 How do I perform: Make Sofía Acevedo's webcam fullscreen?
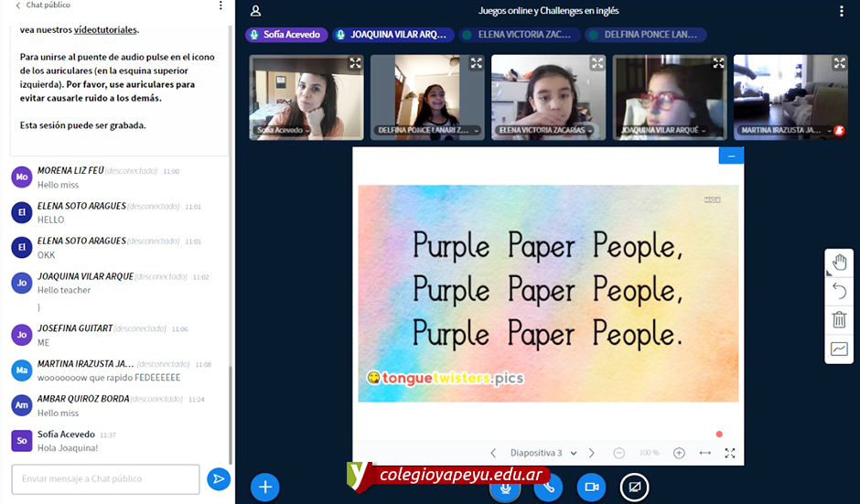click(355, 63)
